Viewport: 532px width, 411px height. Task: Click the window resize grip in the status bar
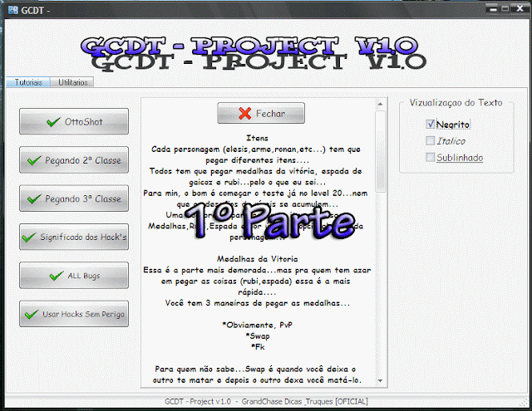[525, 402]
